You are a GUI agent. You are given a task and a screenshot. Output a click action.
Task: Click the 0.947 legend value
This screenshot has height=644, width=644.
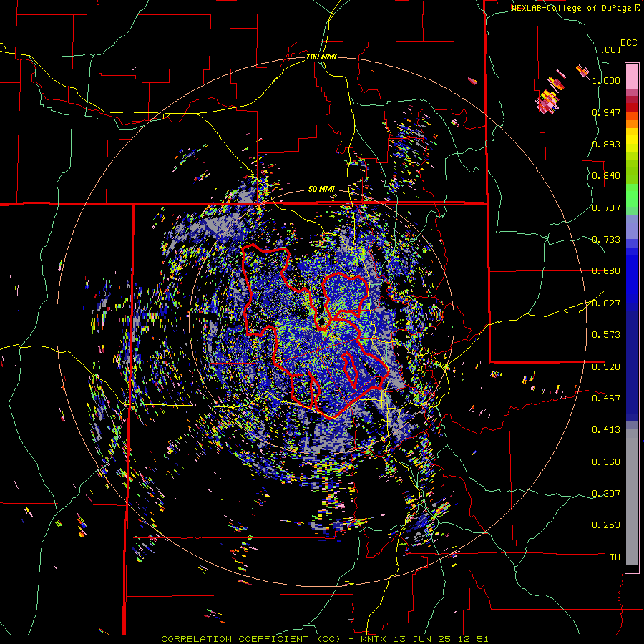606,112
